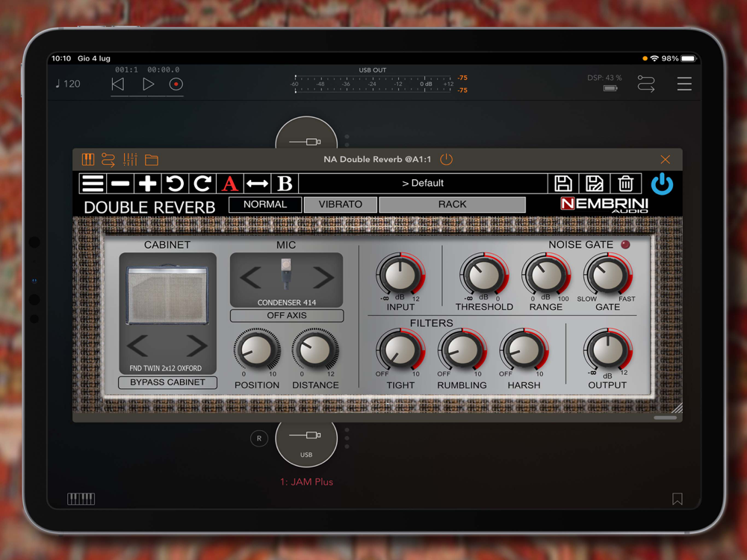This screenshot has height=560, width=747.
Task: Open the routing icon in plugin header
Action: point(108,160)
